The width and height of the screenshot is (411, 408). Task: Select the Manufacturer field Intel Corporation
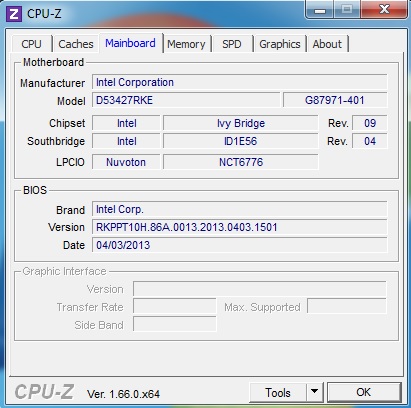pyautogui.click(x=240, y=82)
